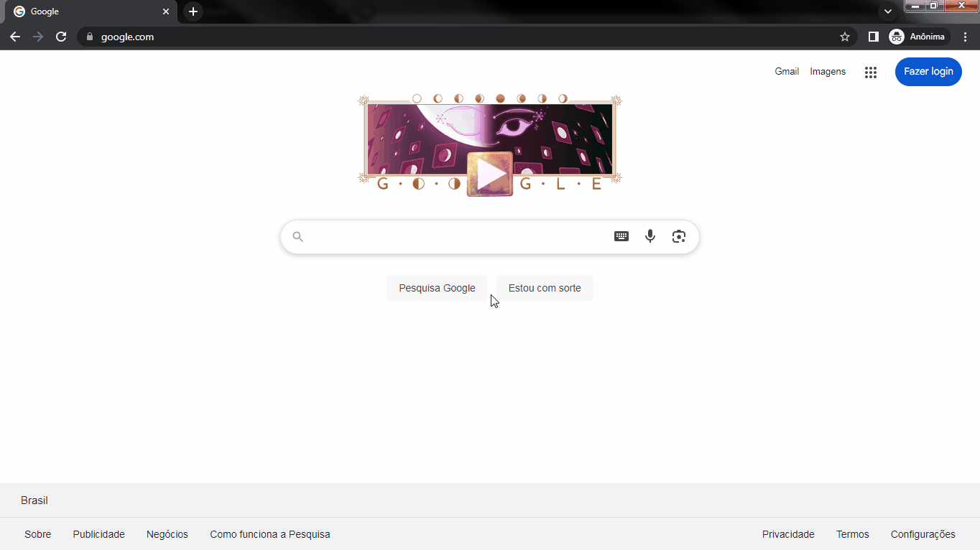The height and width of the screenshot is (550, 980).
Task: Open the Google apps grid menu
Action: (871, 72)
